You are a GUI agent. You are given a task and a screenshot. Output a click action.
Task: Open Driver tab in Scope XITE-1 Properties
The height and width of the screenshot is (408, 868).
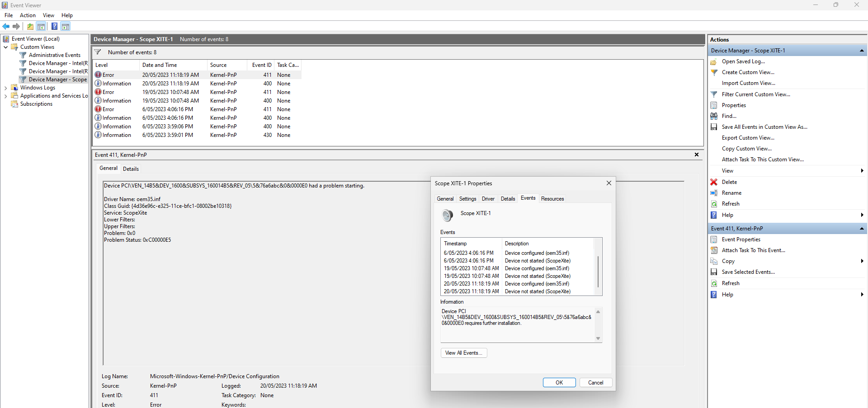pos(488,199)
